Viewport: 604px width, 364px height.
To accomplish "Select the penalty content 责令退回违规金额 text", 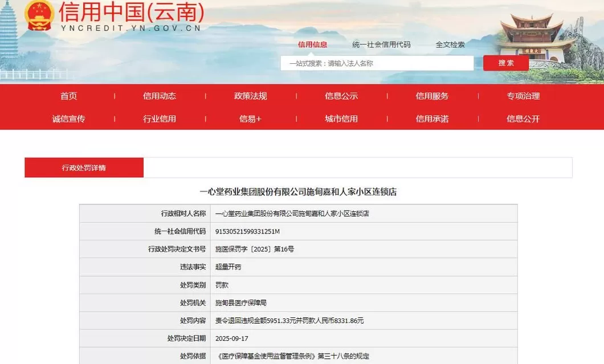I will tap(289, 321).
